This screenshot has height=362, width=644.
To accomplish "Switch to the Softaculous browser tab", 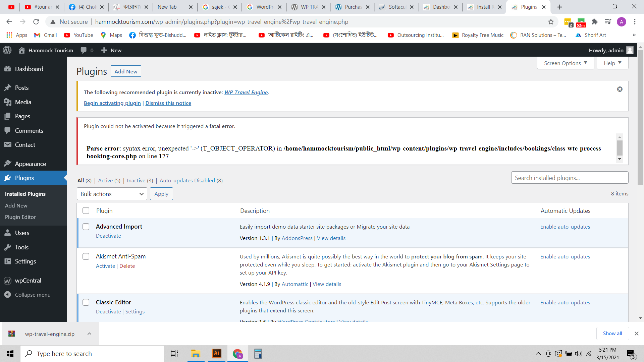I will 396,7.
